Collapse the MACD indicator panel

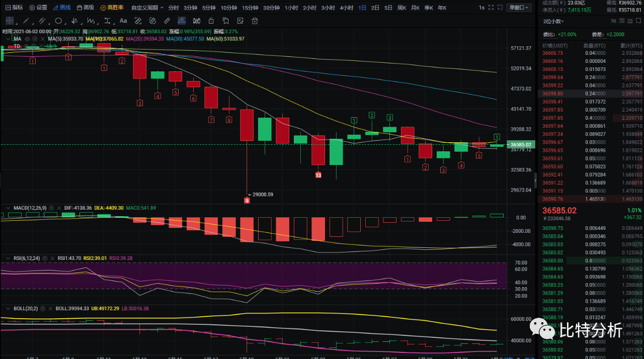click(8, 208)
